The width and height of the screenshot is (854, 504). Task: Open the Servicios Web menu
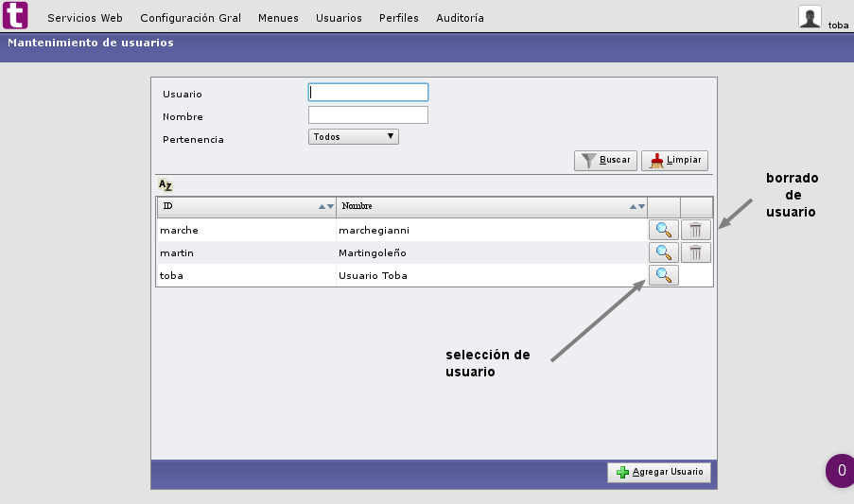(x=85, y=18)
